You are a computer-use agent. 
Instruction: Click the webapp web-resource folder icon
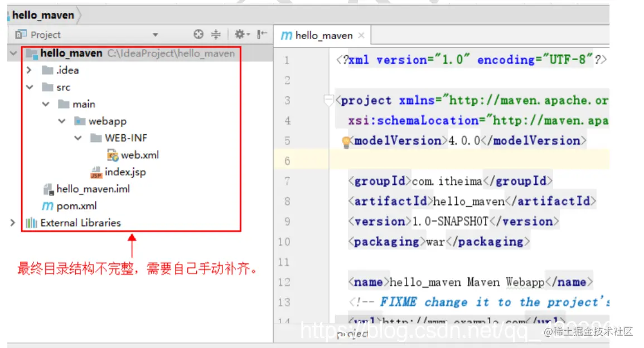click(x=80, y=121)
